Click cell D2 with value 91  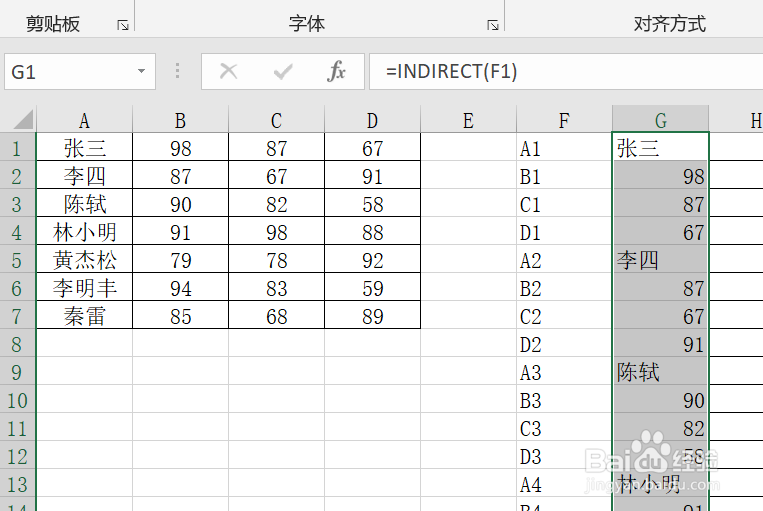point(372,175)
